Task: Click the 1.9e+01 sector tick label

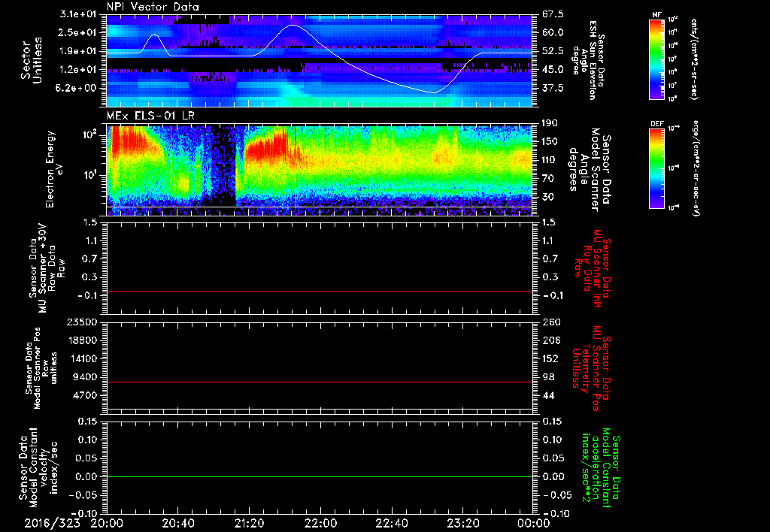Action: pos(78,51)
